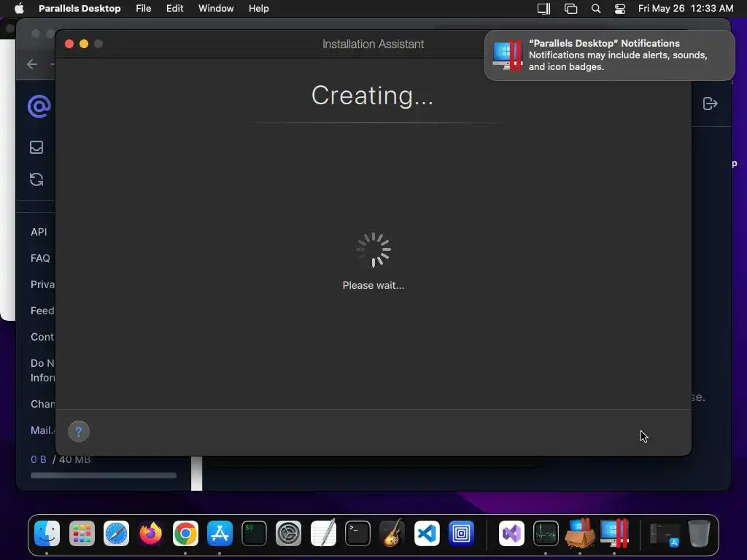747x560 pixels.
Task: Show the date and time panel
Action: (x=686, y=9)
